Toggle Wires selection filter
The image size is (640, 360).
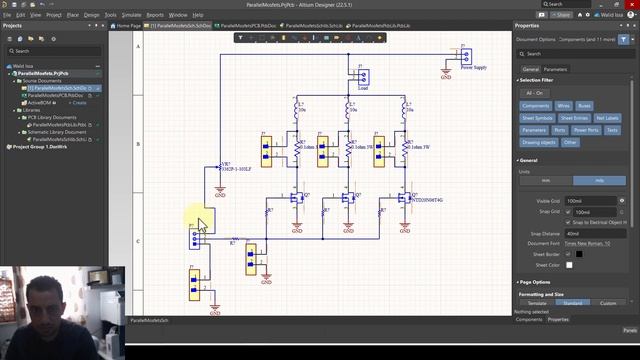pyautogui.click(x=563, y=106)
